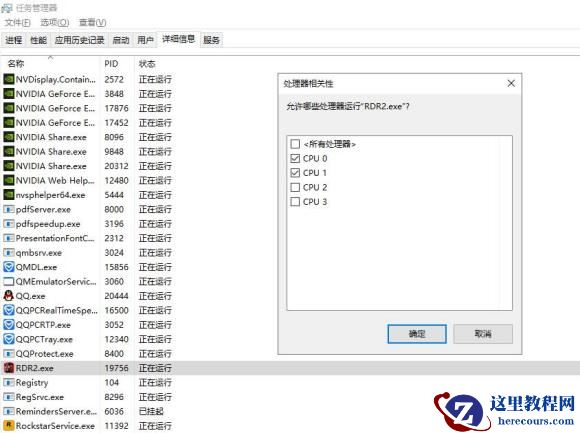
Task: Click the NVIDIA Web Helper icon
Action: coord(9,180)
